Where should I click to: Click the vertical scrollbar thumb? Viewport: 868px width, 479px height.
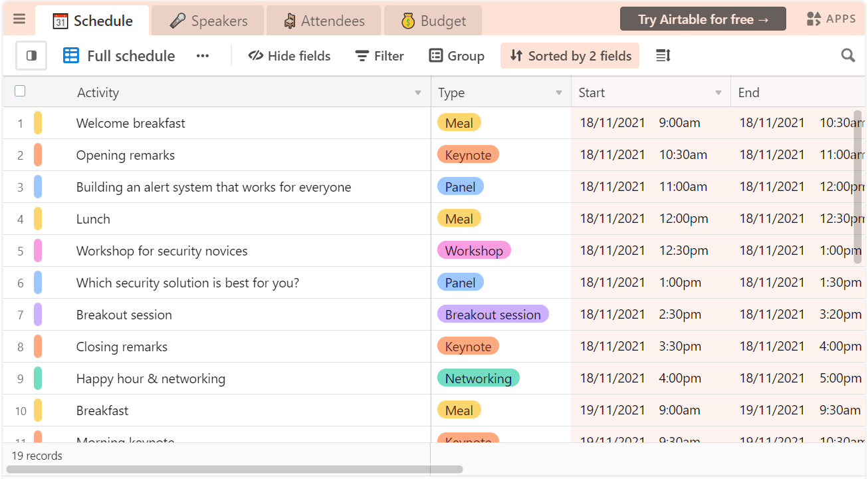tap(857, 187)
